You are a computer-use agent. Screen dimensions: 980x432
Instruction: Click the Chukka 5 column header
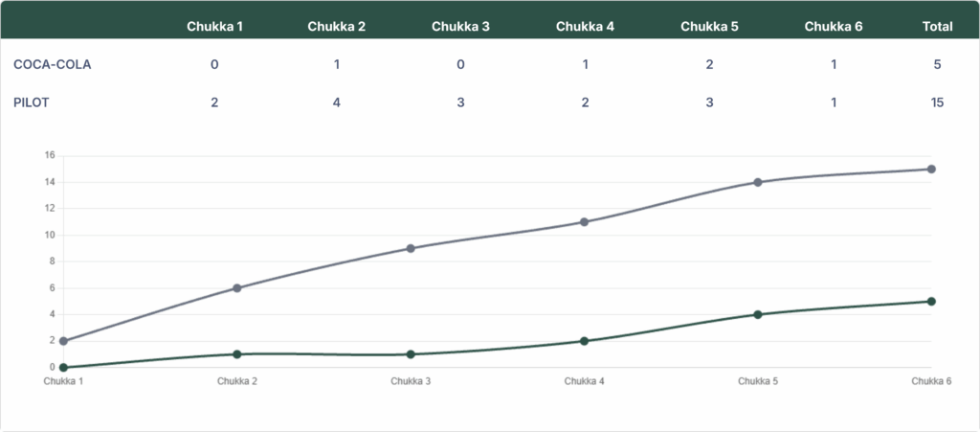[709, 26]
